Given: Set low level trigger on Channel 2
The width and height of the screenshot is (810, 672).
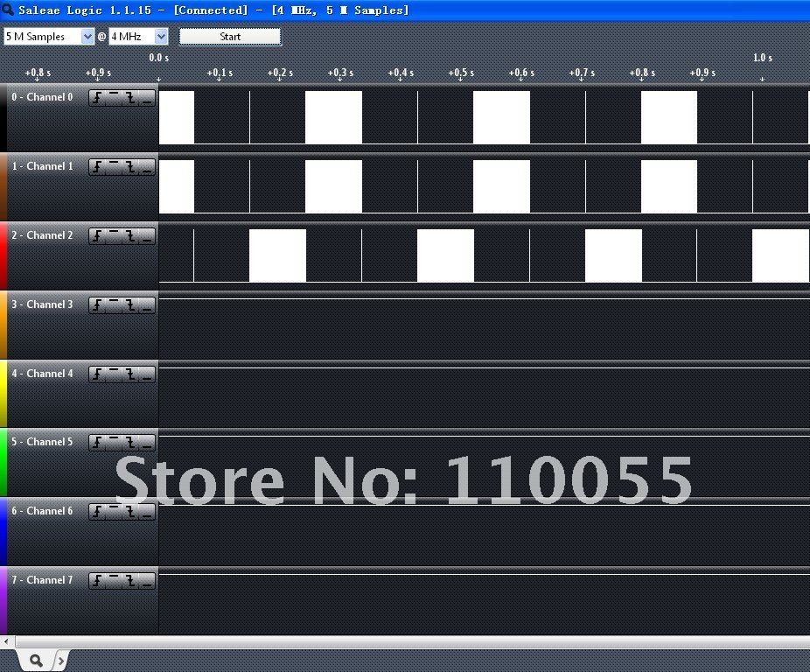Looking at the screenshot, I should click(147, 236).
